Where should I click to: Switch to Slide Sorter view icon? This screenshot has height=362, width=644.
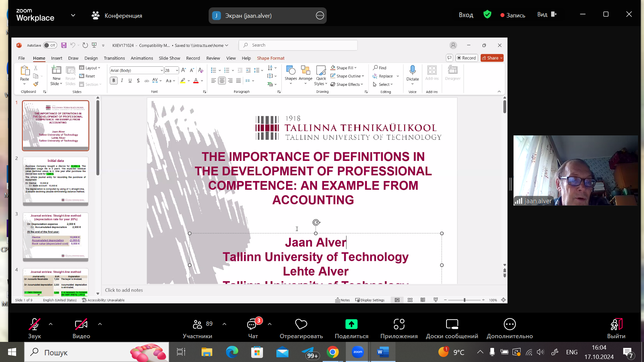(x=410, y=300)
